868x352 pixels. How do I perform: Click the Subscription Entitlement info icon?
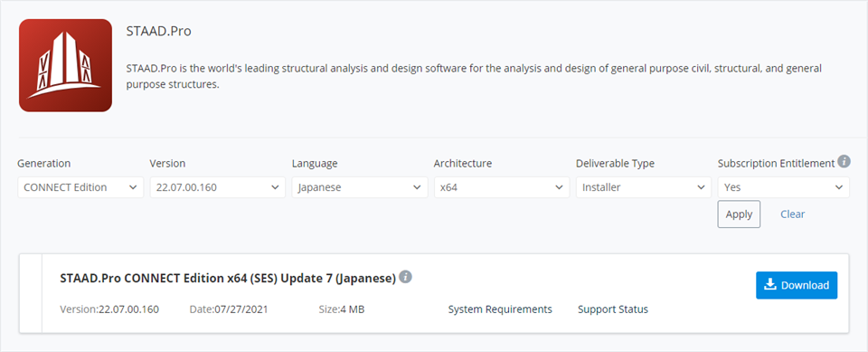[844, 161]
